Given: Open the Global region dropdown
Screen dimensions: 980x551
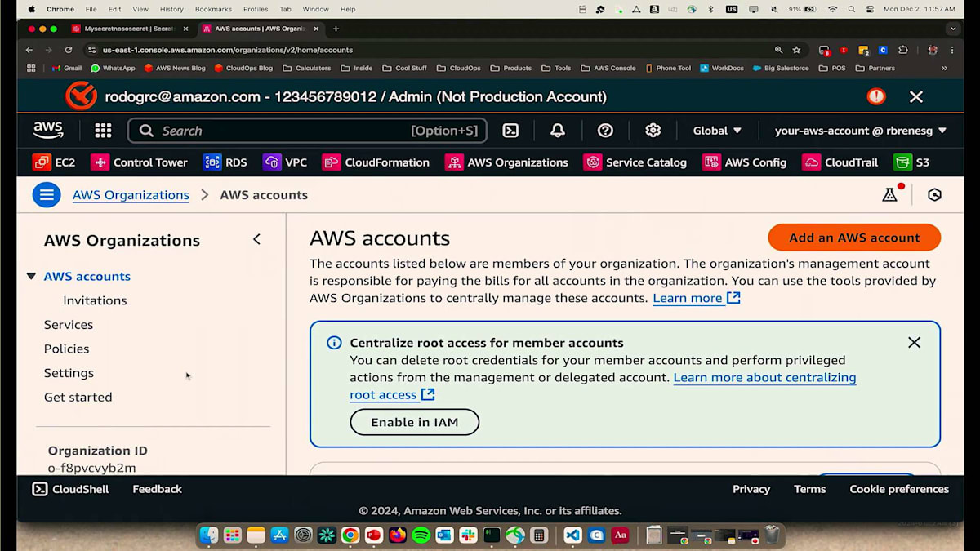Looking at the screenshot, I should 717,131.
